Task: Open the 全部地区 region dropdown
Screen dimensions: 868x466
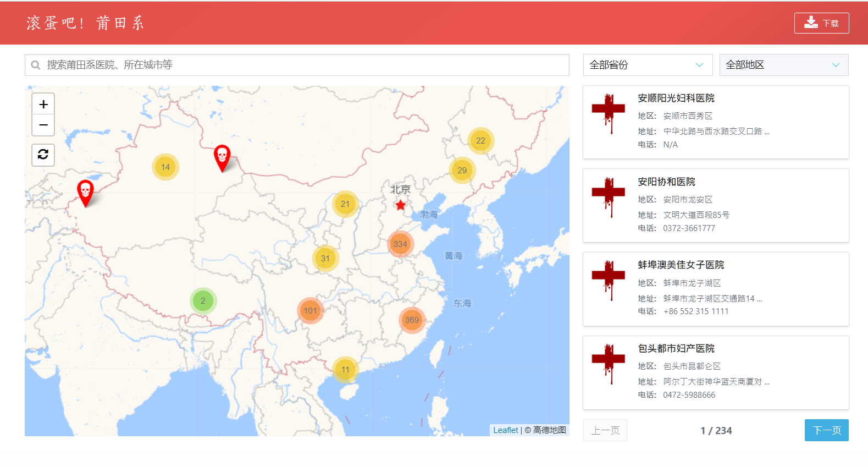Action: click(784, 65)
